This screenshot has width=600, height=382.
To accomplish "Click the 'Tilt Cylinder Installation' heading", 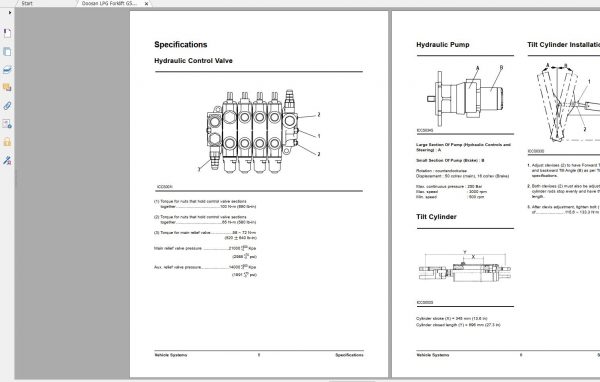I will [563, 44].
